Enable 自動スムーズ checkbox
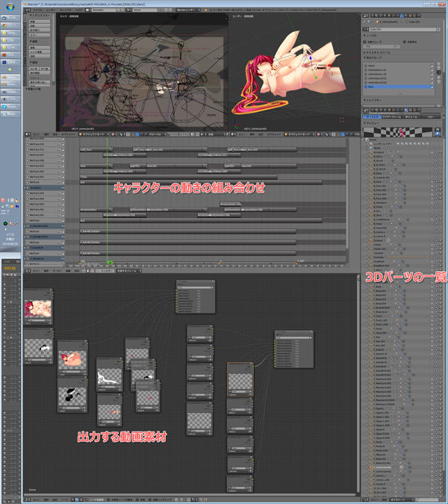Screen dimensions: 448x504 click(365, 42)
